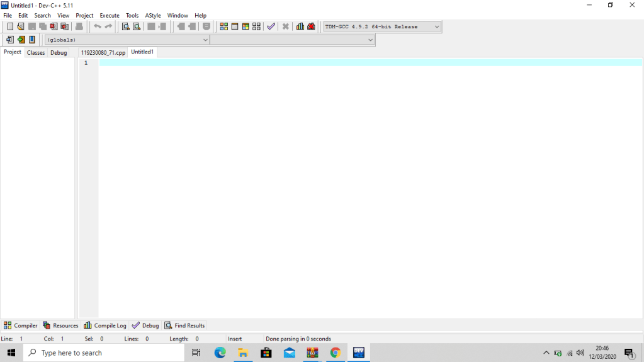The image size is (644, 362).
Task: Open the Compile Log bottom panel tab
Action: pos(105,325)
